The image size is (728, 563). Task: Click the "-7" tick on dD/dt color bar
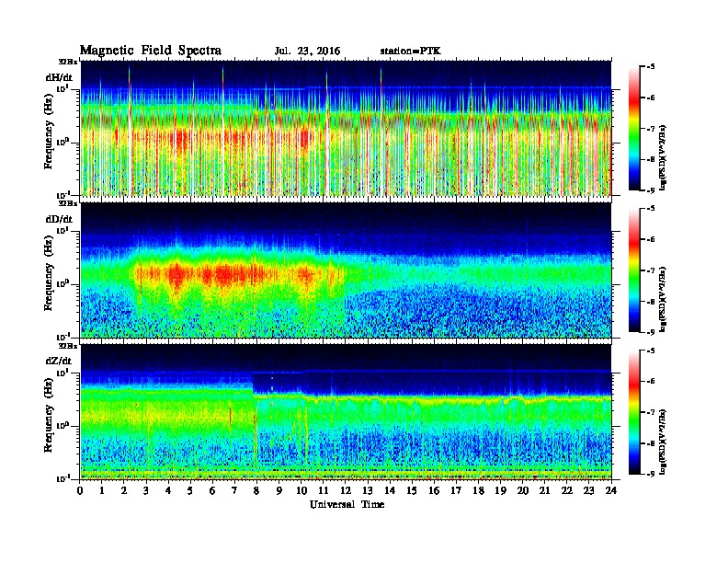[x=651, y=270]
